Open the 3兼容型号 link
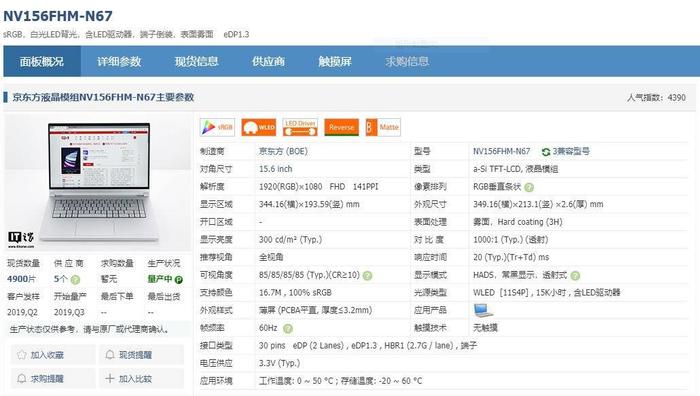The width and height of the screenshot is (700, 396). tap(571, 151)
